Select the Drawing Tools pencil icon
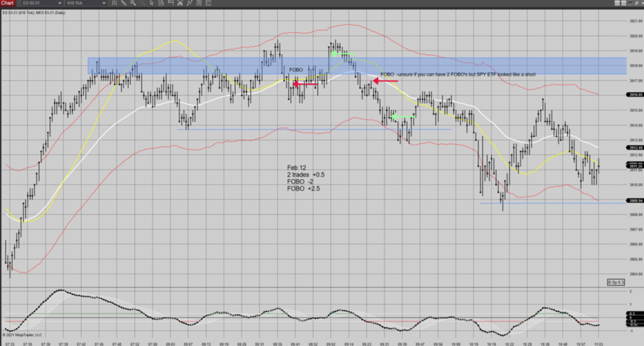This screenshot has height=346, width=644. point(123,3)
